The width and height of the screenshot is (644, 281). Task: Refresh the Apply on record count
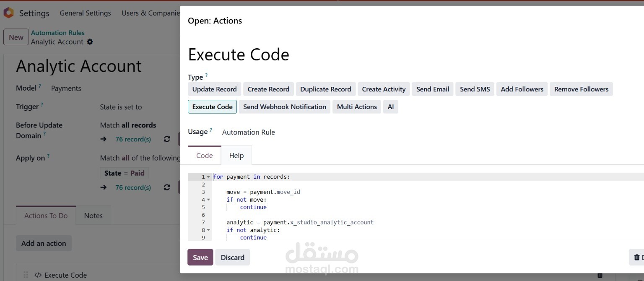pos(167,187)
